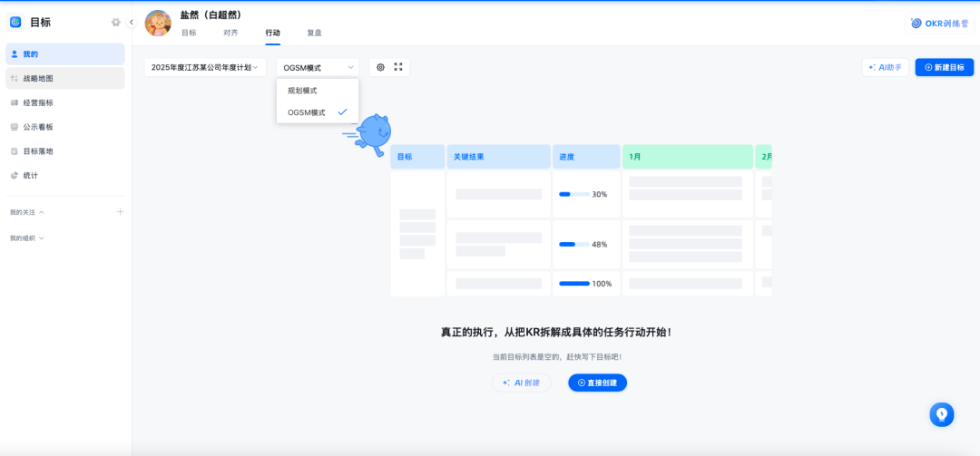Screen dimensions: 980x456
Task: Add a new item with 我的关注 plus
Action: click(x=120, y=212)
